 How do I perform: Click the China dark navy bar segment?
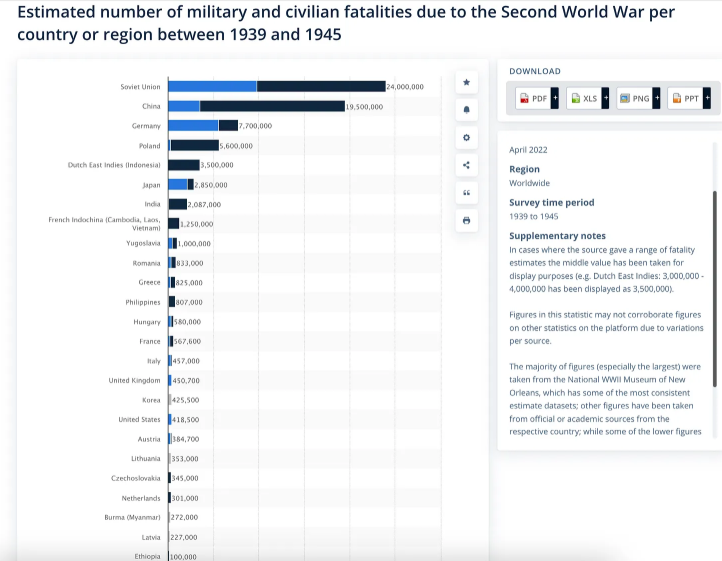pos(271,106)
